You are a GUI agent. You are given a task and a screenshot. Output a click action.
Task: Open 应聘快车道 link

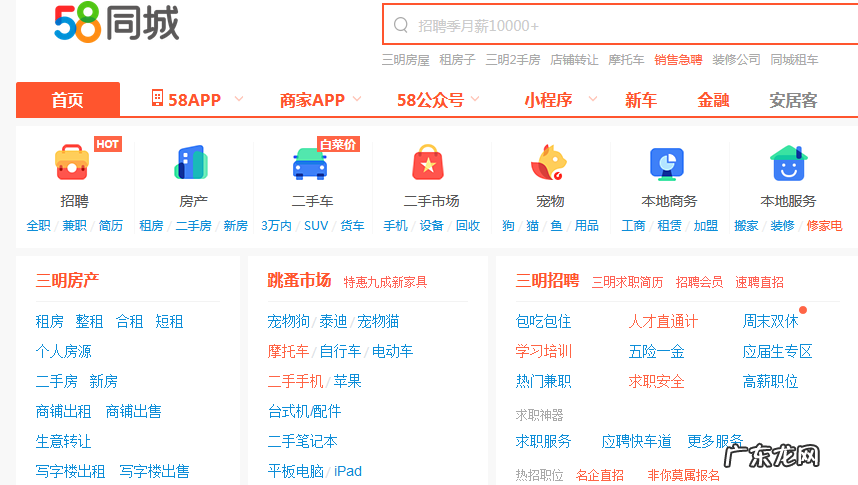[x=636, y=441]
